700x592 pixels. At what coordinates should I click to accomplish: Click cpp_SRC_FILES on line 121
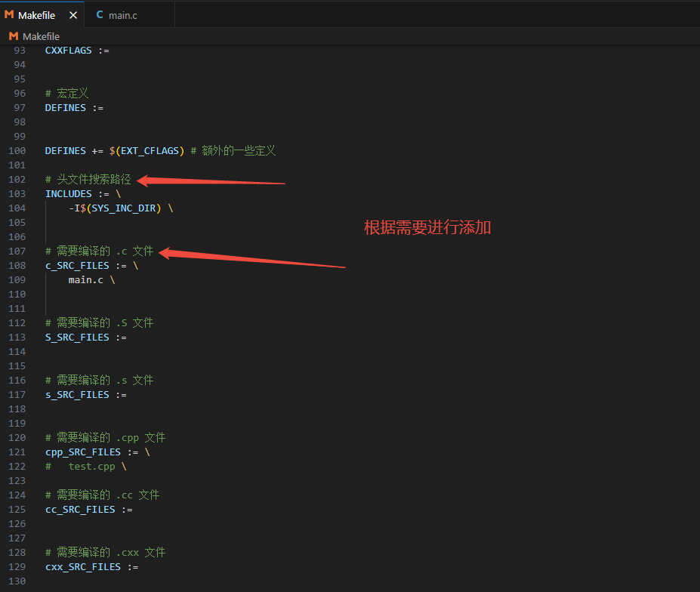(x=83, y=452)
